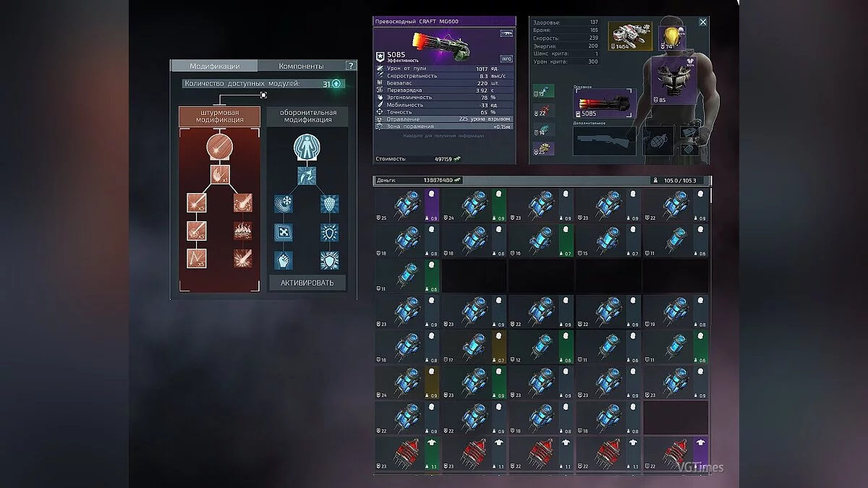The width and height of the screenshot is (868, 488).
Task: Select the snowflake freeze defensive skill node
Action: click(x=283, y=203)
